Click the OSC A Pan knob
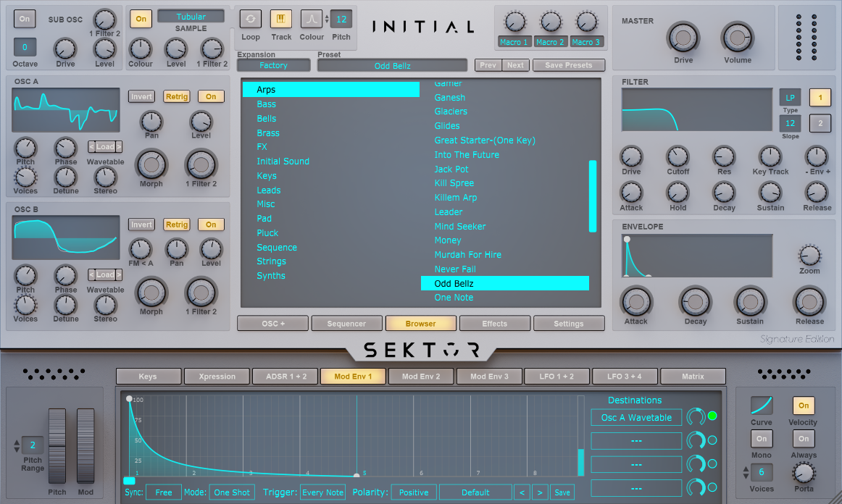842x504 pixels. (151, 122)
